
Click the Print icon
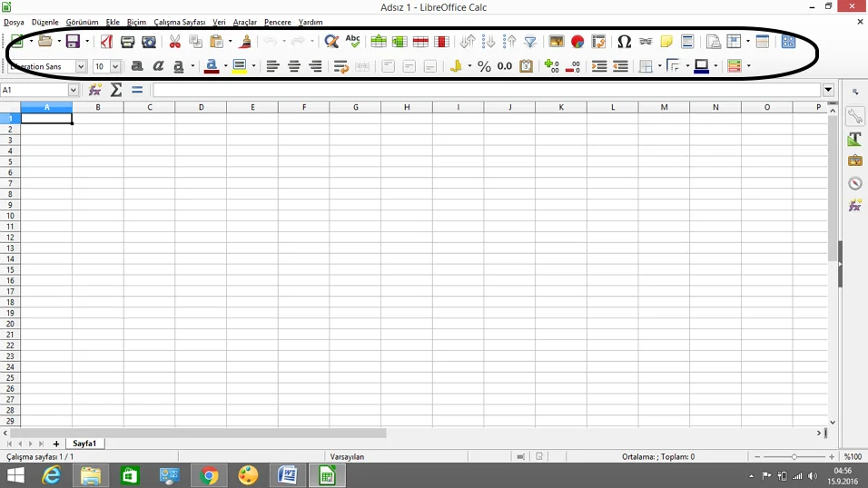coord(127,42)
